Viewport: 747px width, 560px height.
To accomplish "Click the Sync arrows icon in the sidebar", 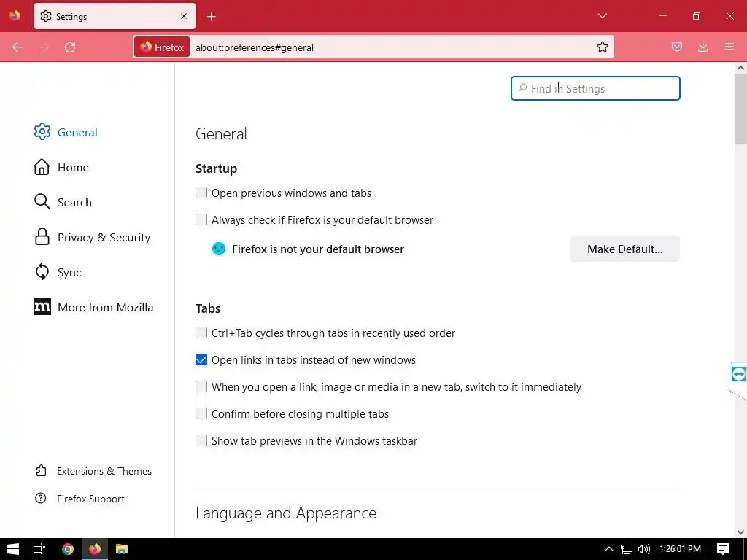I will (42, 272).
